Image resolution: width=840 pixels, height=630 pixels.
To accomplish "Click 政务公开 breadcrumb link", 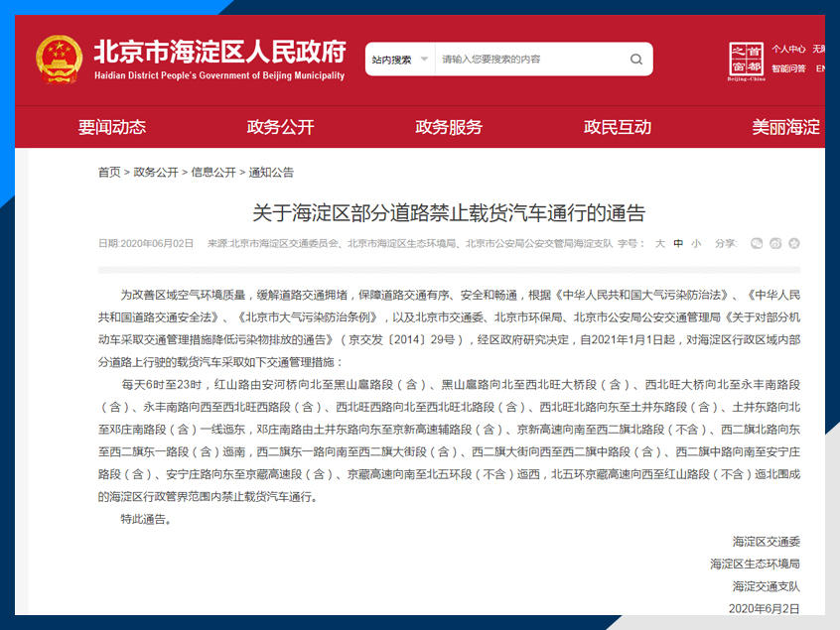I will [x=155, y=173].
